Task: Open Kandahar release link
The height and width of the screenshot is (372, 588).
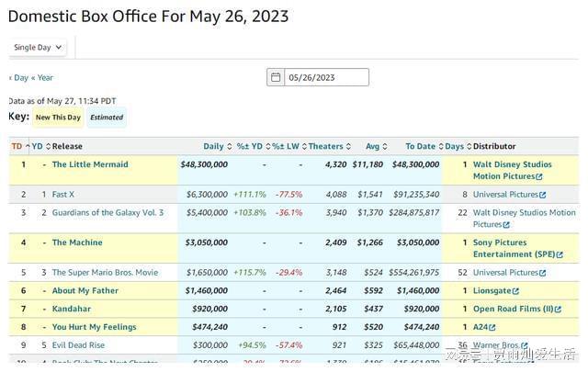Action: tap(72, 309)
